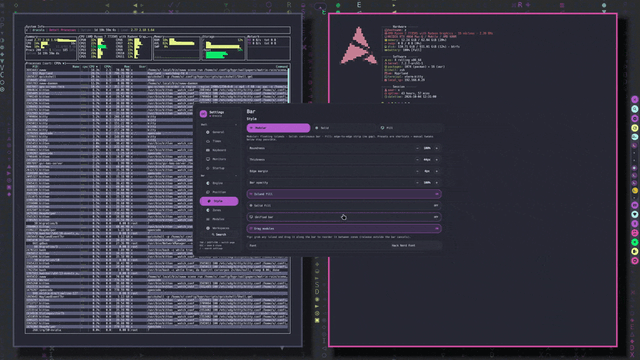Image resolution: width=640 pixels, height=360 pixels.
Task: Go to the Workspaces page in sidebar
Action: tap(219, 228)
